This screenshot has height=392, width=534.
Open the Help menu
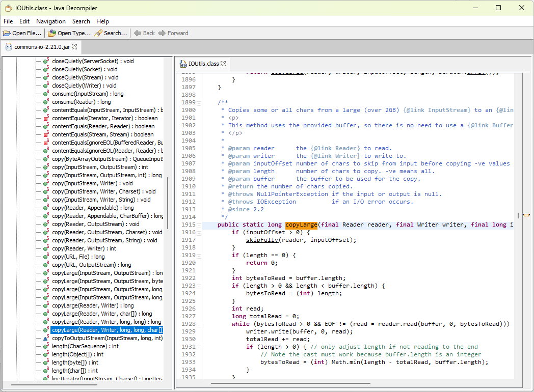pos(102,21)
